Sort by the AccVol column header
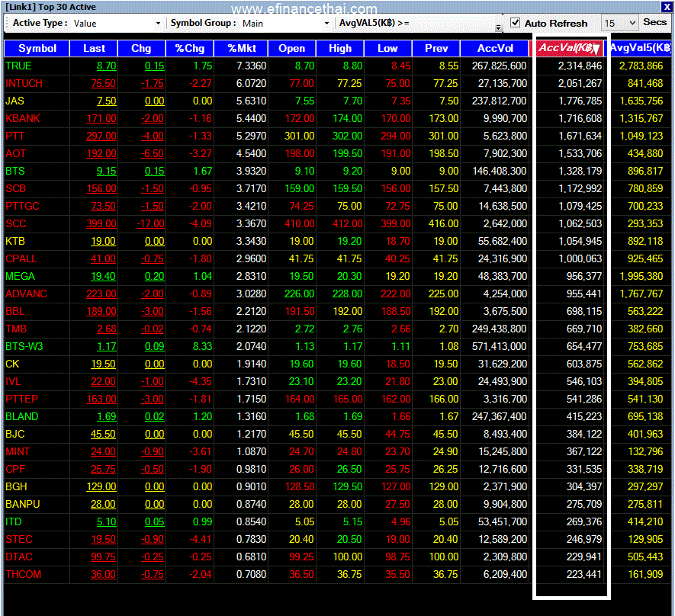Screen dimensions: 675x616 click(x=495, y=48)
